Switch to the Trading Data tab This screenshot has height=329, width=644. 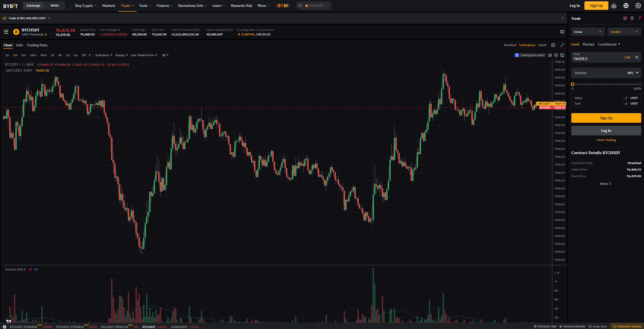[x=37, y=45]
